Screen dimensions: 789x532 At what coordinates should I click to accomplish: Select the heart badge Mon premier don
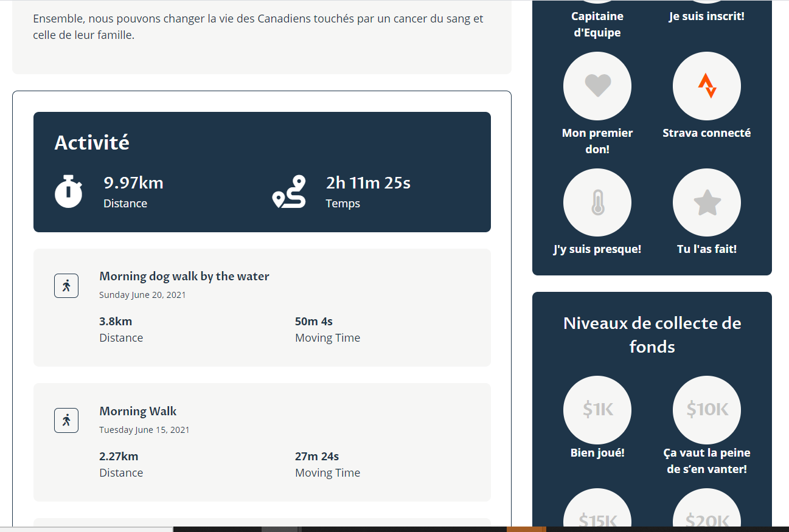(x=597, y=86)
